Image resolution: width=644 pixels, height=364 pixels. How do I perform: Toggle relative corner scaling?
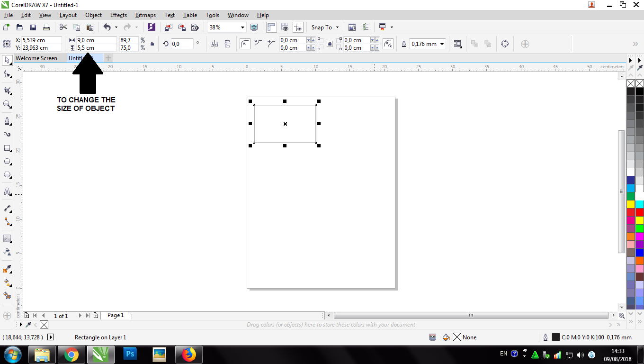tap(388, 44)
